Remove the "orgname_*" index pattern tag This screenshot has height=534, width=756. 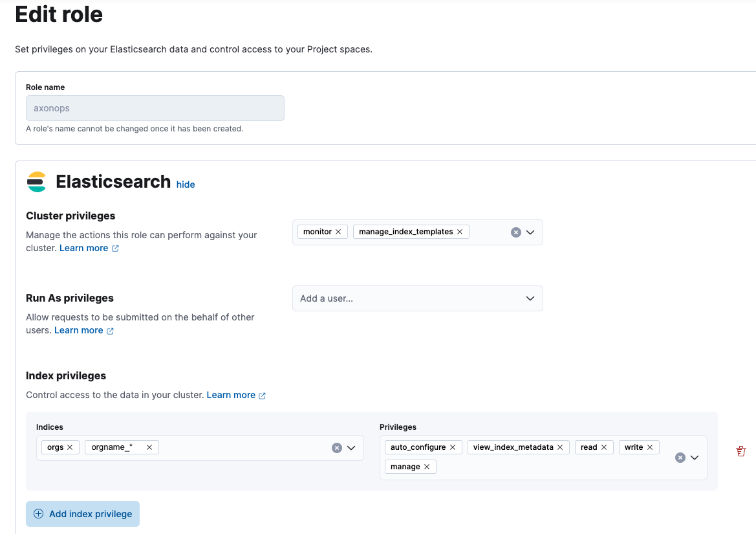[x=149, y=447]
